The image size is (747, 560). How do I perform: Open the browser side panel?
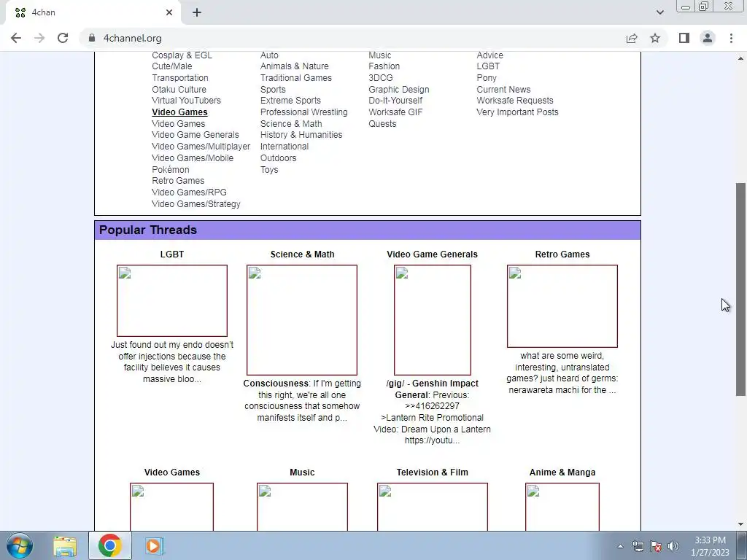(x=684, y=38)
